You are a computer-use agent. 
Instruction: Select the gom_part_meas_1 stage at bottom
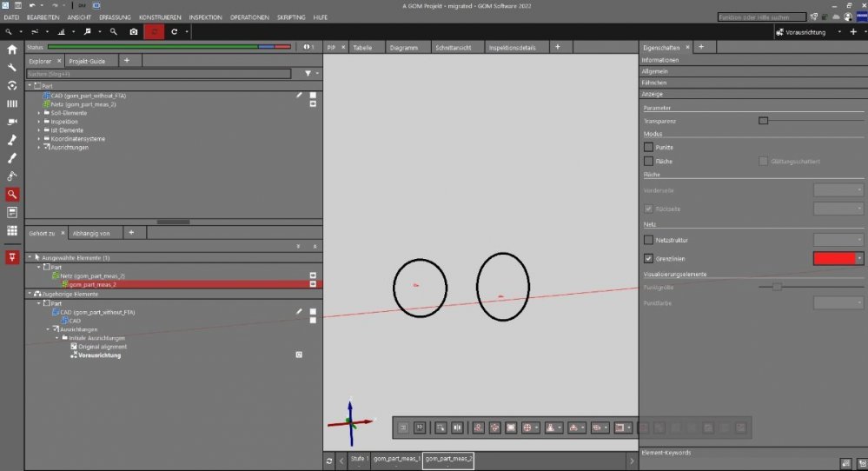[397, 458]
